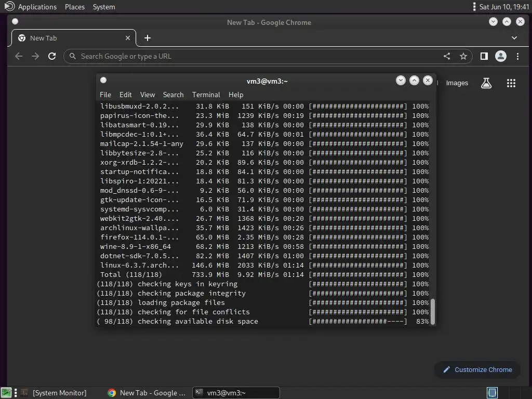Viewport: 532px width, 399px height.
Task: Close the New Tab tab
Action: pyautogui.click(x=128, y=38)
